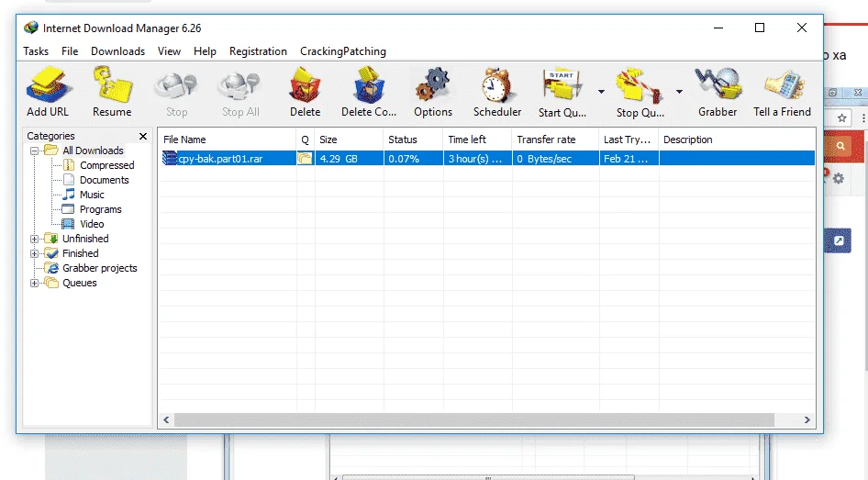The image size is (868, 480).
Task: Click Delete Completed toolbar icon
Action: [x=369, y=92]
